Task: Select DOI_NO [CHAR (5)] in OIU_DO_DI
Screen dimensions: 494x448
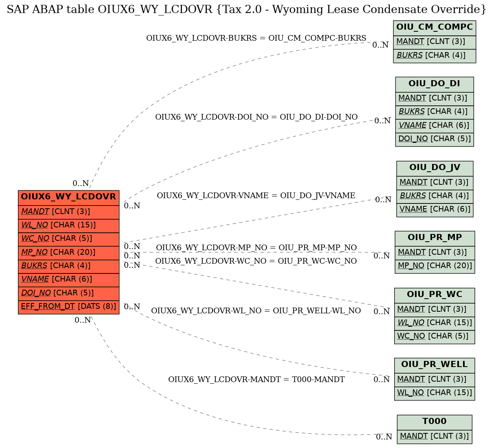Action: coord(435,139)
